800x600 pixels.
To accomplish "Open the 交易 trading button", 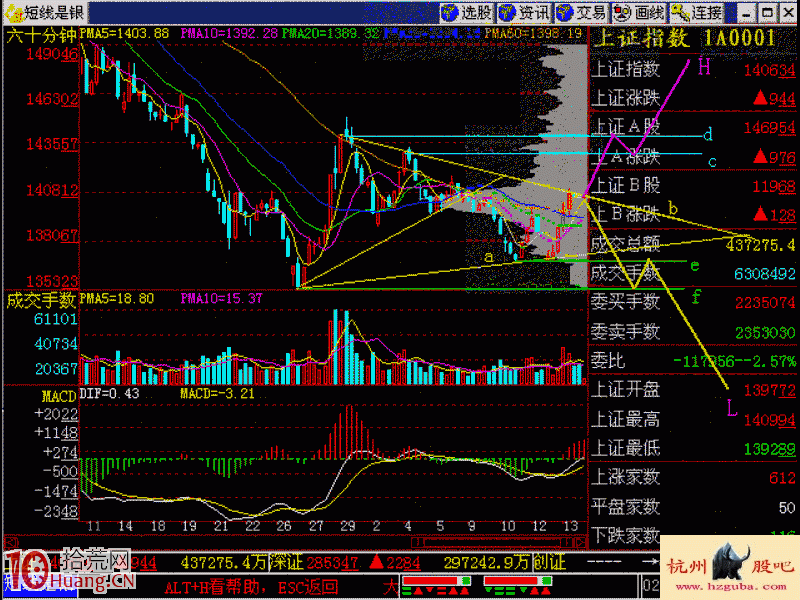I will click(582, 12).
